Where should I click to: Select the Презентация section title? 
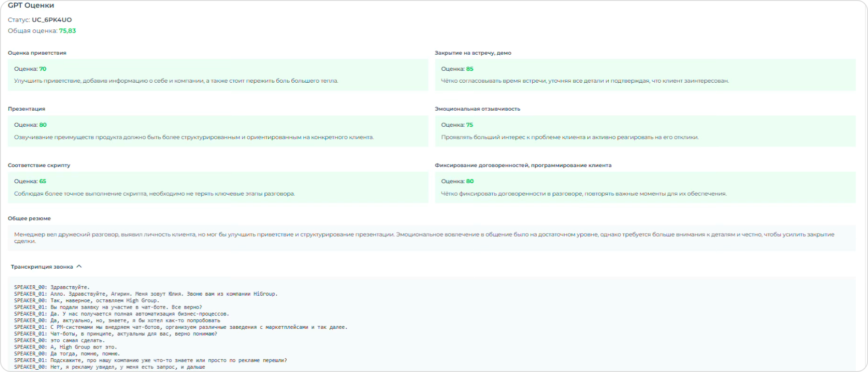26,109
